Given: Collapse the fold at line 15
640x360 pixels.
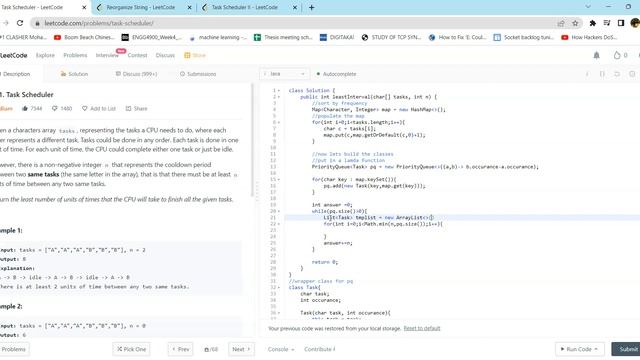Looking at the screenshot, I should [x=279, y=180].
